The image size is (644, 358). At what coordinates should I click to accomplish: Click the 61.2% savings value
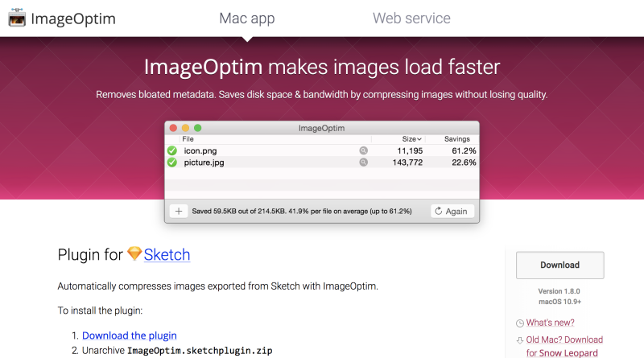click(464, 150)
